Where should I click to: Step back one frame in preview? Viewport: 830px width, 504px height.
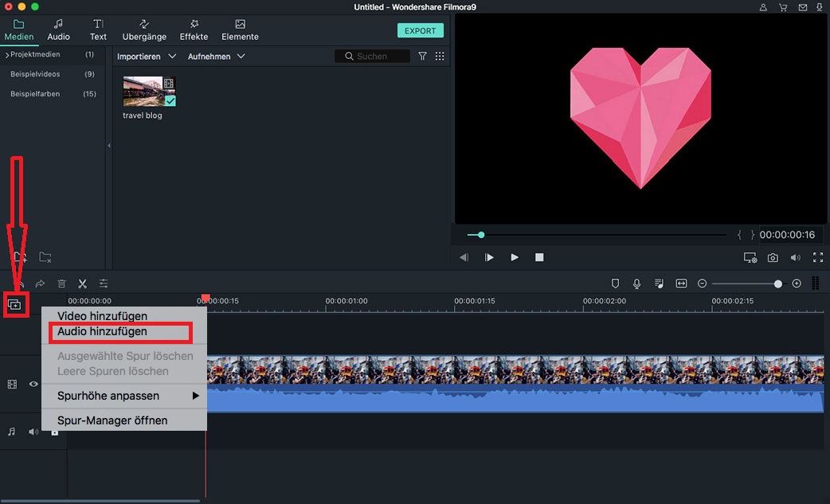pyautogui.click(x=464, y=257)
